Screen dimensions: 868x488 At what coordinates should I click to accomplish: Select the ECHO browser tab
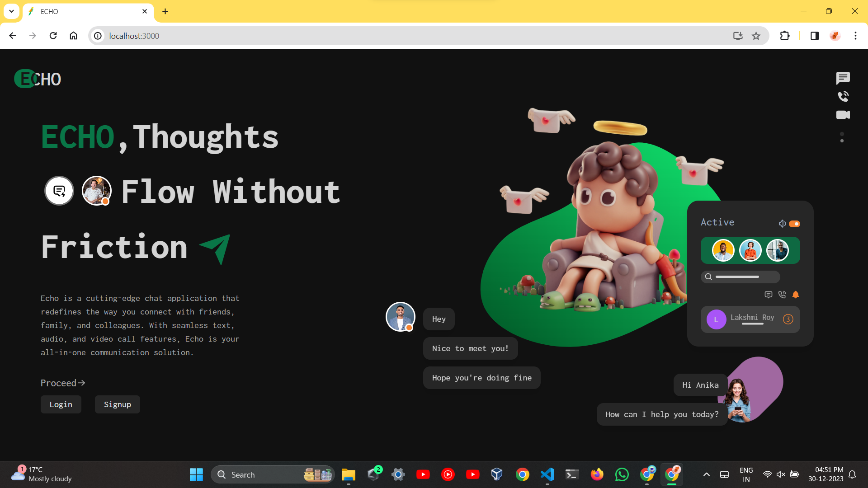click(86, 11)
